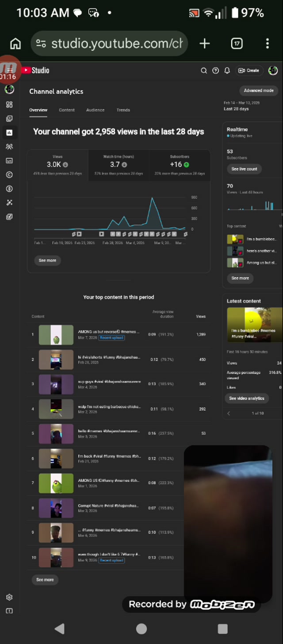283x644 pixels.
Task: Click the See video analytics button
Action: click(247, 399)
